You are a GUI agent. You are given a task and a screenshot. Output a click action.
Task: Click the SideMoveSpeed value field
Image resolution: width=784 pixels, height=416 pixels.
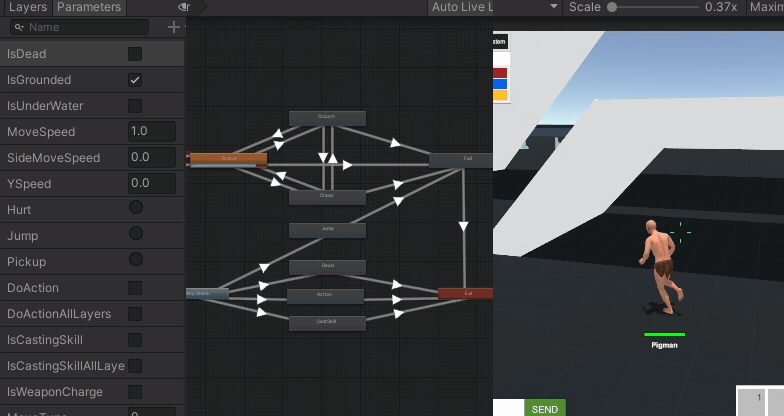[152, 158]
